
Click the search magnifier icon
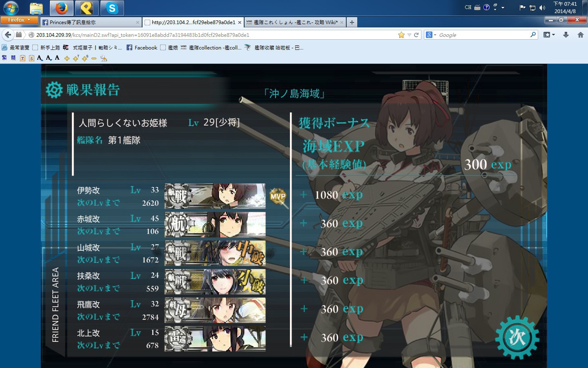pos(533,35)
